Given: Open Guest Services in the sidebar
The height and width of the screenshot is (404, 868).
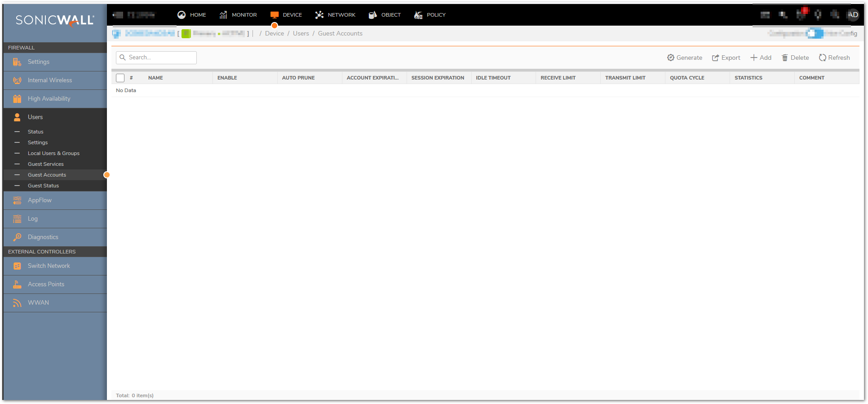Looking at the screenshot, I should [x=46, y=164].
